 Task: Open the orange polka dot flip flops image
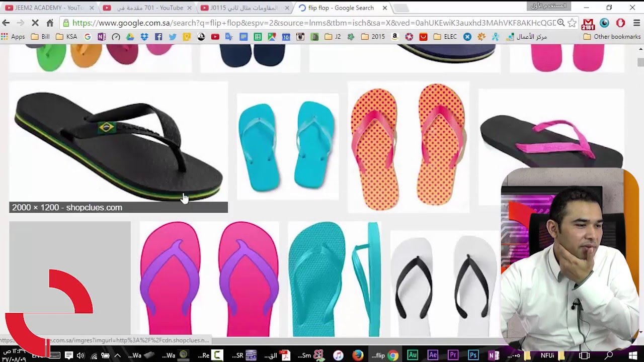point(409,146)
